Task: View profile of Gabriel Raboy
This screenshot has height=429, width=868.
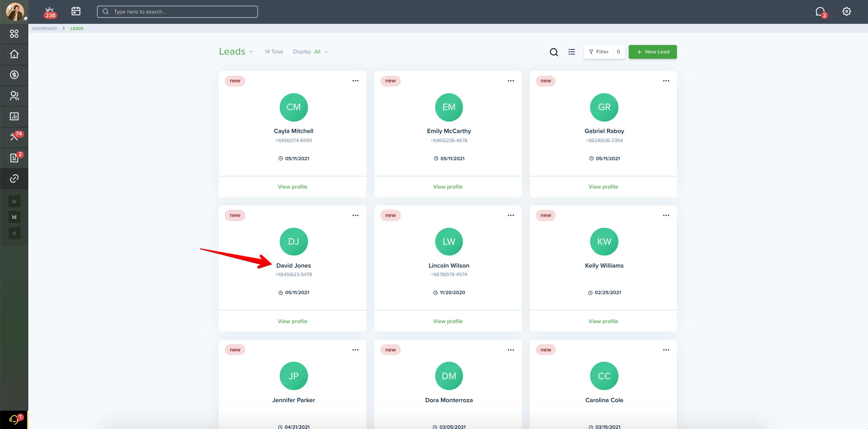Action: coord(603,187)
